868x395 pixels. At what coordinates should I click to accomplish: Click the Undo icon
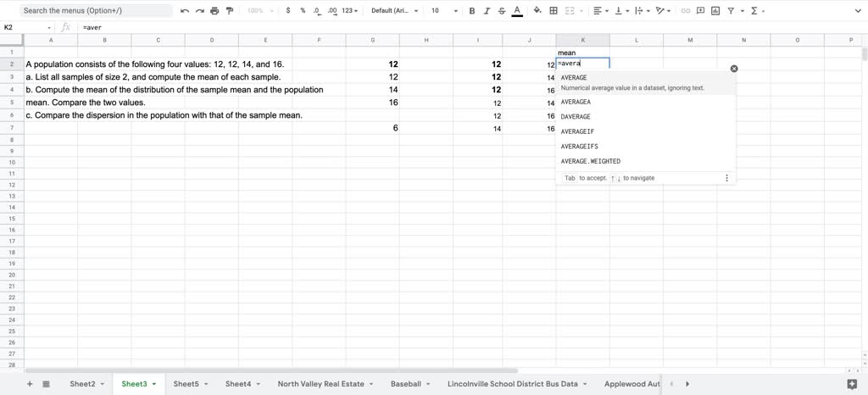tap(185, 11)
